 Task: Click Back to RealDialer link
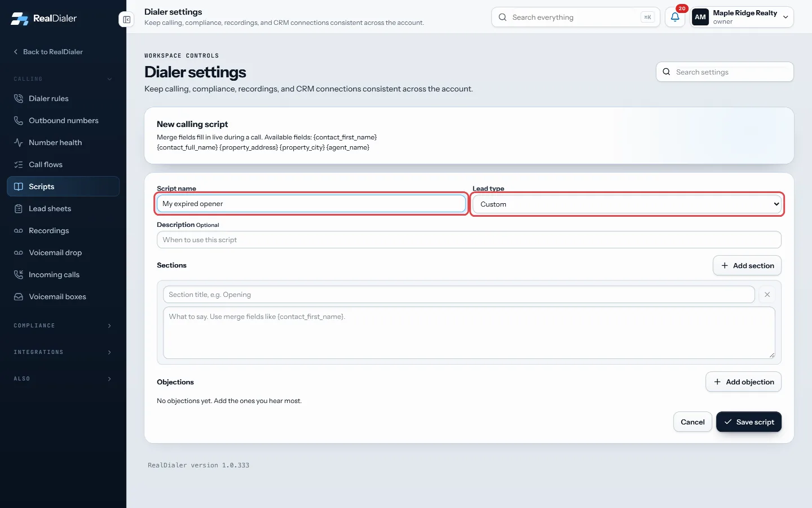click(x=48, y=52)
